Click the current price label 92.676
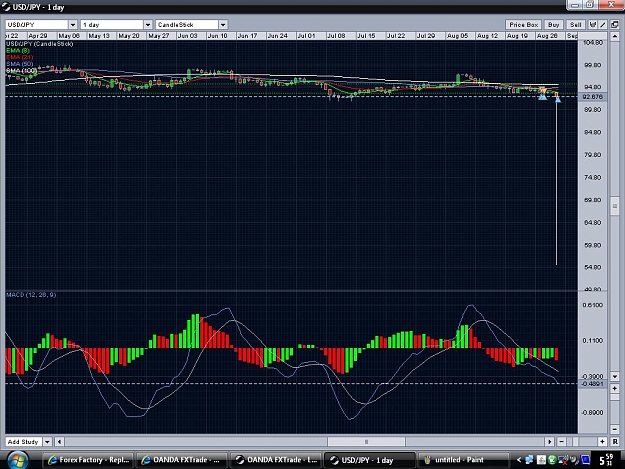 pyautogui.click(x=592, y=97)
